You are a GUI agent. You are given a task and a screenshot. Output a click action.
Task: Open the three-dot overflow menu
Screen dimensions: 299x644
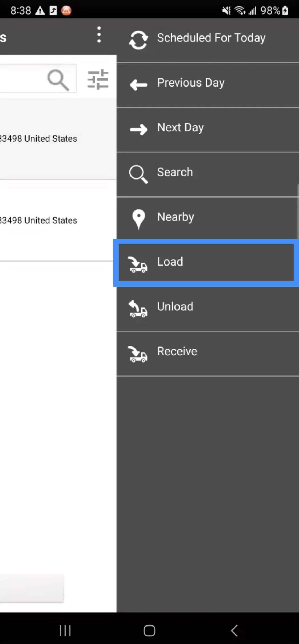click(x=99, y=35)
